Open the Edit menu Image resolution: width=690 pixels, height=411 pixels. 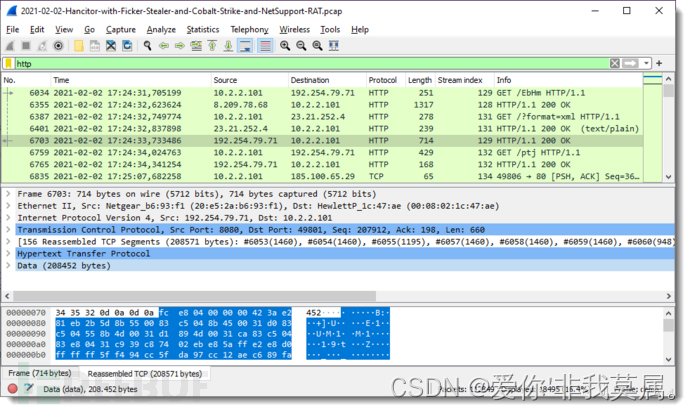(37, 29)
